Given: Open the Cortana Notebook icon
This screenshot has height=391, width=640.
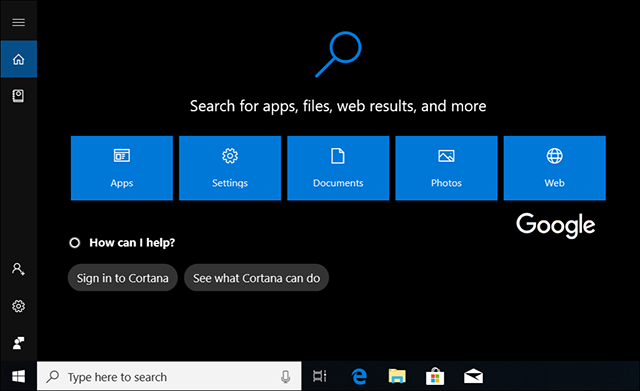Looking at the screenshot, I should 18,96.
